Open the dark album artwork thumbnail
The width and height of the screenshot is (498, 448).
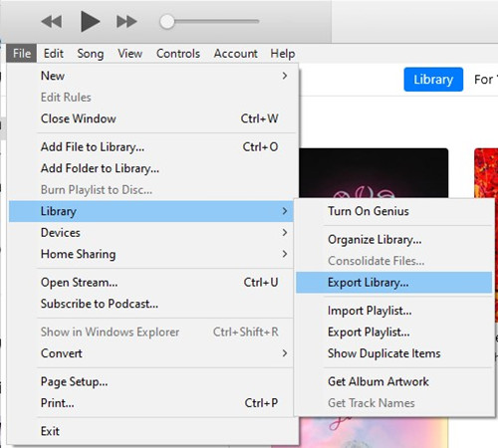[x=373, y=173]
